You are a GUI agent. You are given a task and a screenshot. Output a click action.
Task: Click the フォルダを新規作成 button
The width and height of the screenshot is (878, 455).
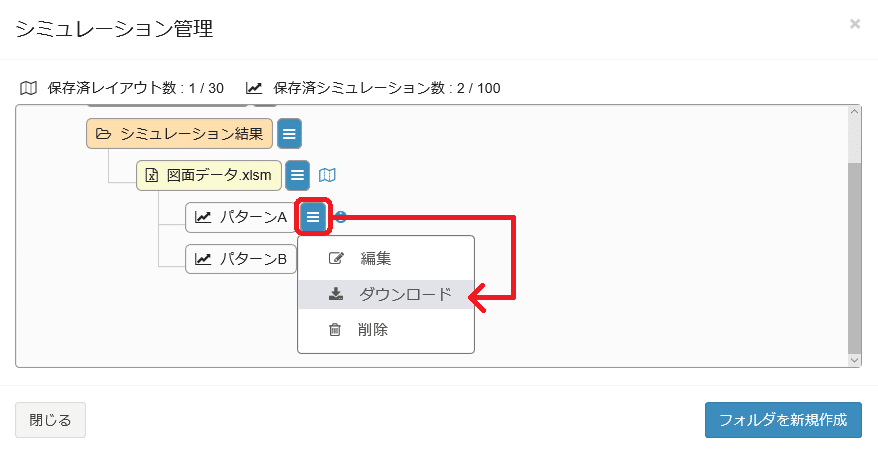[783, 420]
